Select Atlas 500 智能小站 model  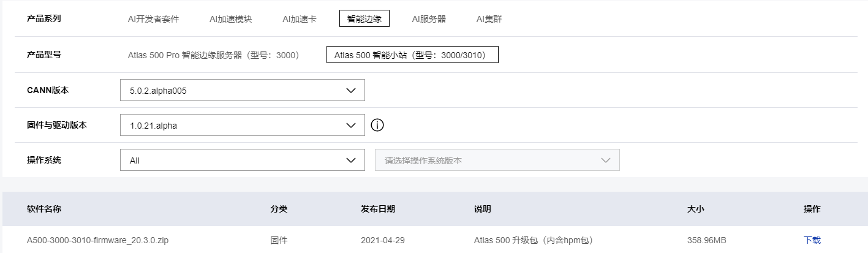click(x=412, y=55)
